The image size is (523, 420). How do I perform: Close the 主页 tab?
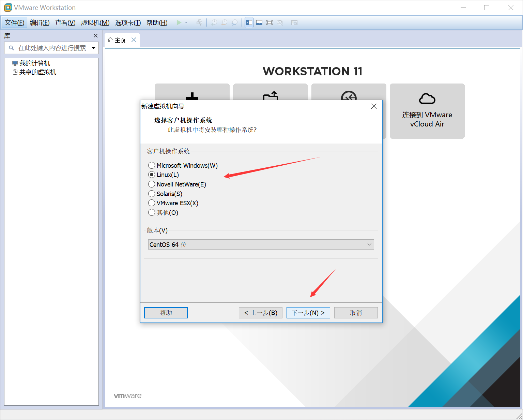[134, 40]
